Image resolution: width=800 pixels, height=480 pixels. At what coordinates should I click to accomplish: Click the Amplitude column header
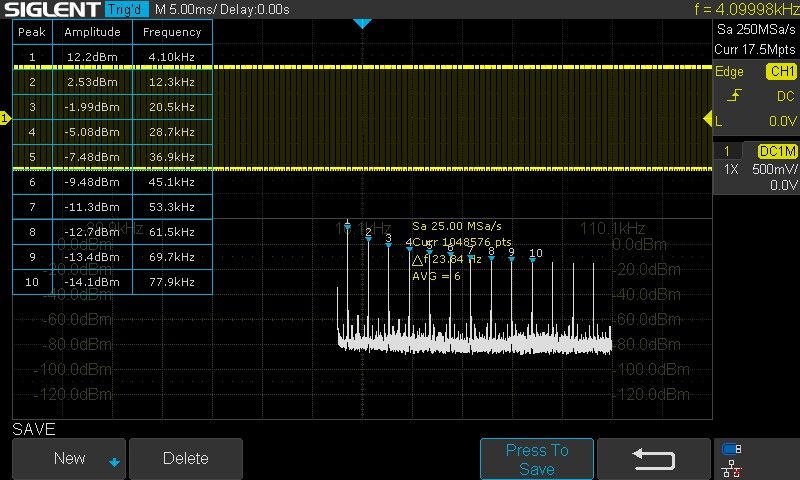click(92, 32)
